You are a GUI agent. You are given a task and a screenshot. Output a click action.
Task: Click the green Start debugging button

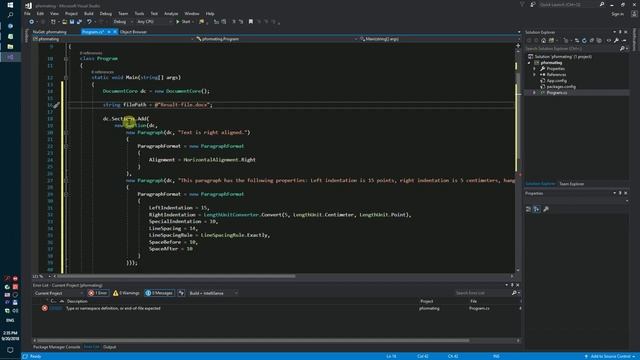click(x=183, y=22)
